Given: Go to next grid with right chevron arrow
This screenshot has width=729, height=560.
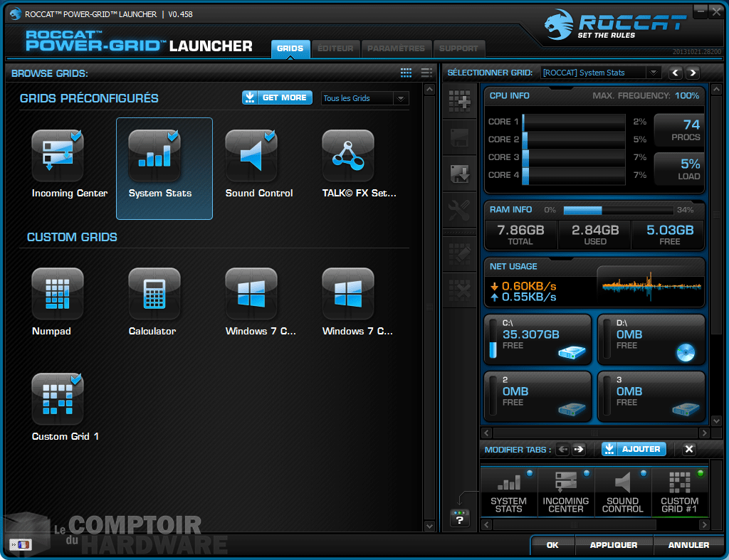Looking at the screenshot, I should (692, 72).
